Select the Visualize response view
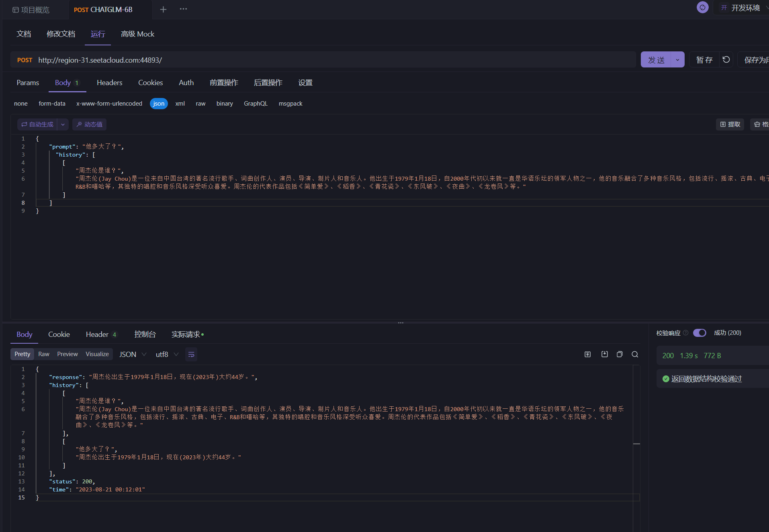This screenshot has height=532, width=769. pos(97,354)
